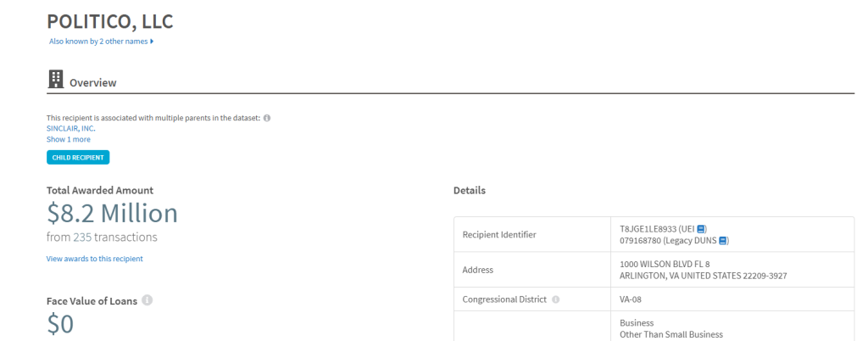
Task: Select the POLITICO, LLC page heading
Action: click(x=110, y=21)
